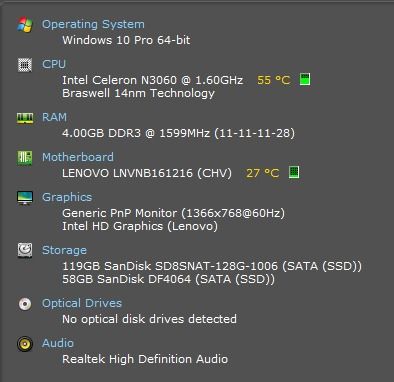Click the Graphics monitor icon

click(x=25, y=197)
